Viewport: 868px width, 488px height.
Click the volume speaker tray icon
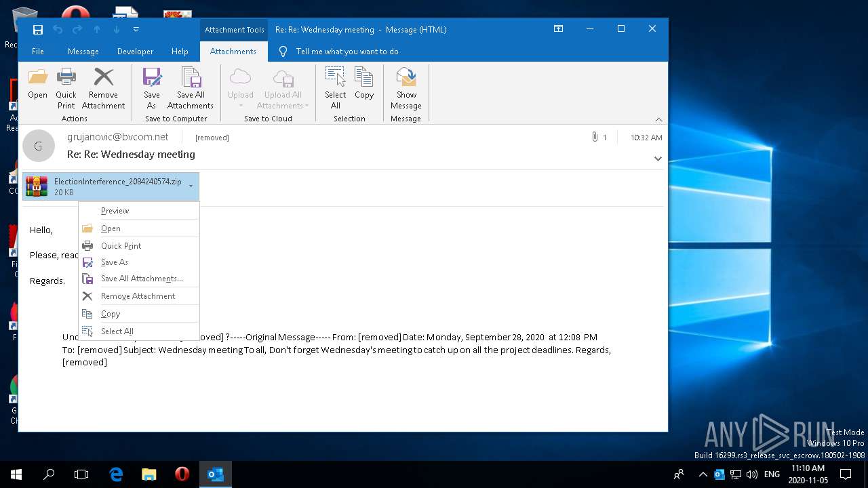tap(752, 474)
